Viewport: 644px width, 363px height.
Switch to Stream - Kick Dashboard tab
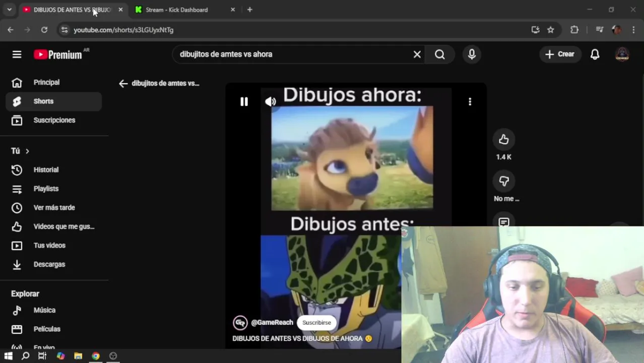click(x=176, y=10)
